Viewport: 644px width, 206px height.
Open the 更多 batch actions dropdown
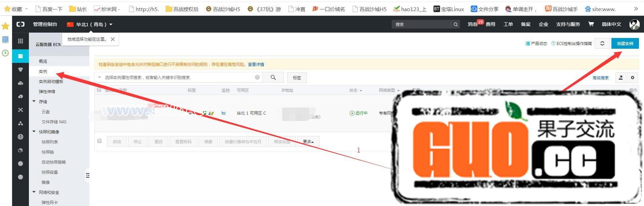pos(308,141)
